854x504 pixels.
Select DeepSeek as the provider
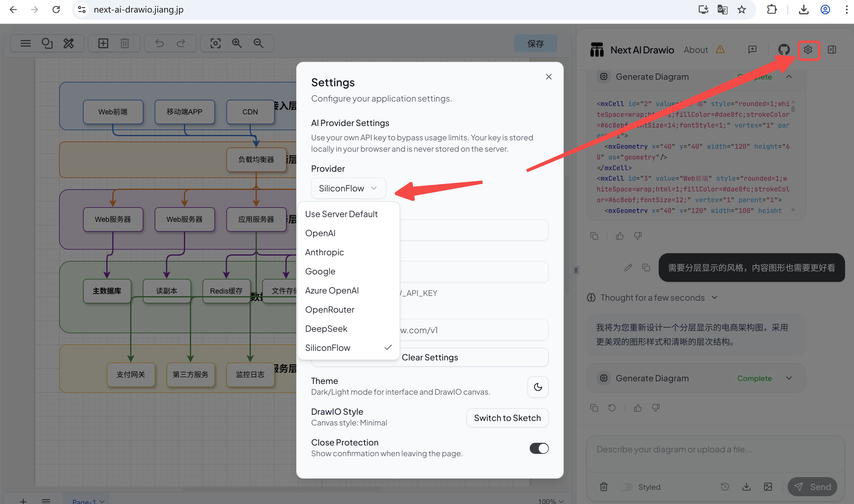point(348,328)
